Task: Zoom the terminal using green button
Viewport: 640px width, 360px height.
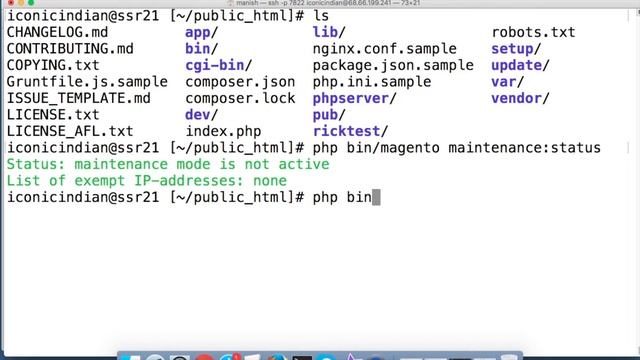Action: 31,2
